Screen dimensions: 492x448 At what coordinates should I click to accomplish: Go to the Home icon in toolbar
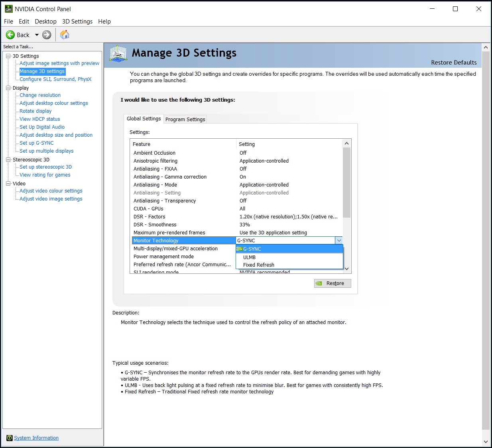pos(65,35)
